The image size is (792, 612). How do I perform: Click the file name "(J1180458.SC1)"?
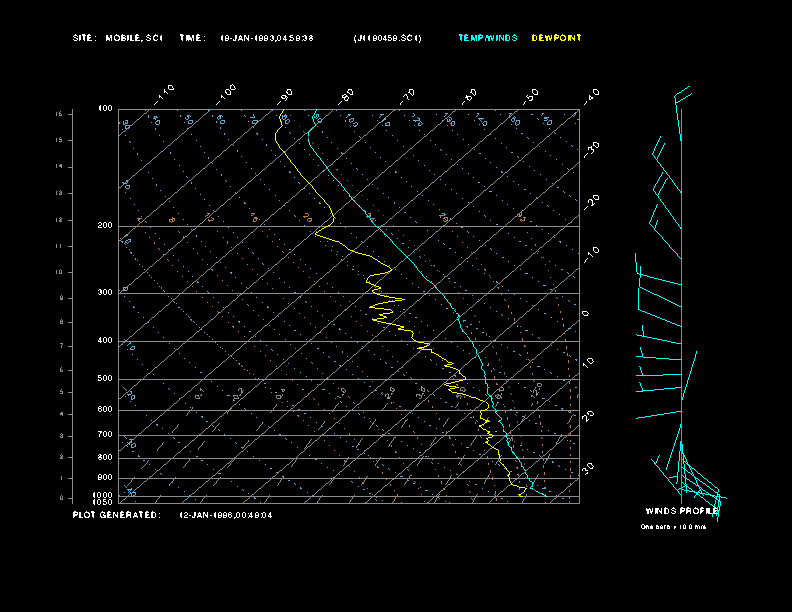[x=387, y=38]
